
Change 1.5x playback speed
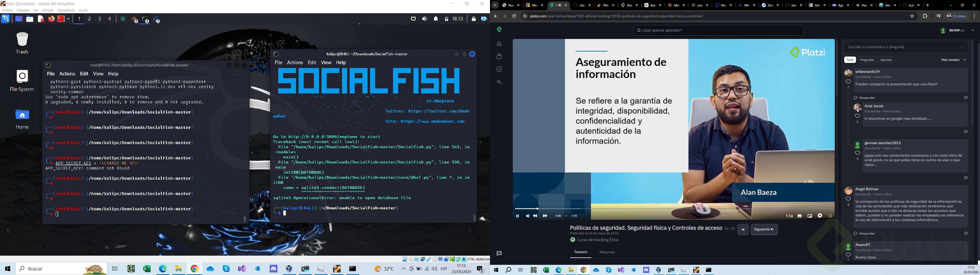(x=789, y=216)
